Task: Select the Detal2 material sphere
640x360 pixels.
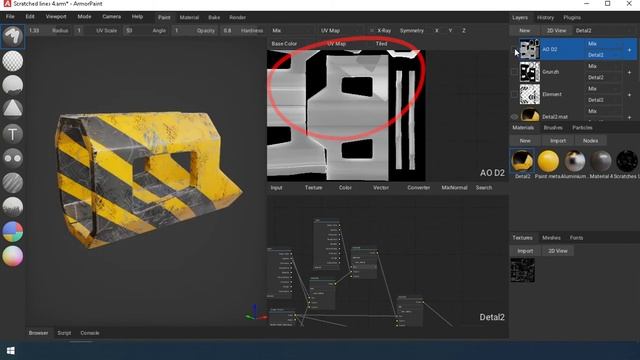Action: click(x=522, y=160)
